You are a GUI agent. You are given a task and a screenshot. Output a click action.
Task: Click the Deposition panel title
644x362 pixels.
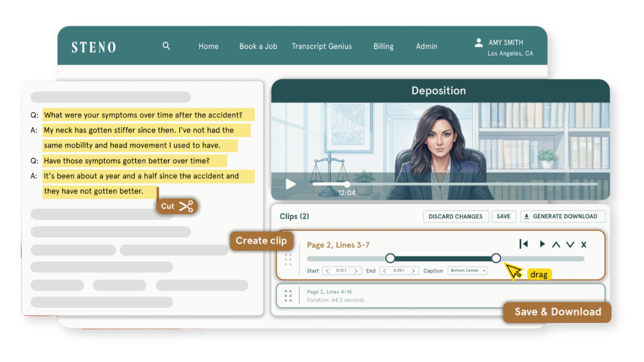[x=438, y=91]
